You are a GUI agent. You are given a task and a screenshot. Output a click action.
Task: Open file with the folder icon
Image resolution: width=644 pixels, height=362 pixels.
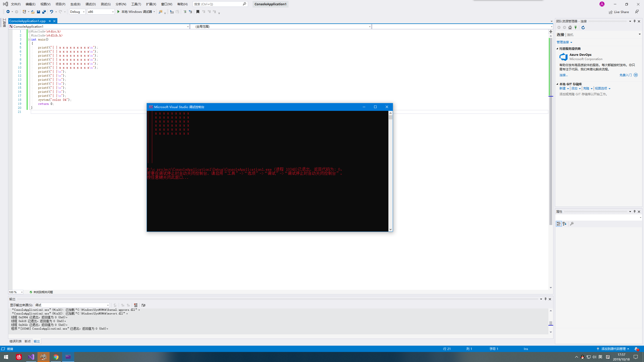pyautogui.click(x=33, y=12)
